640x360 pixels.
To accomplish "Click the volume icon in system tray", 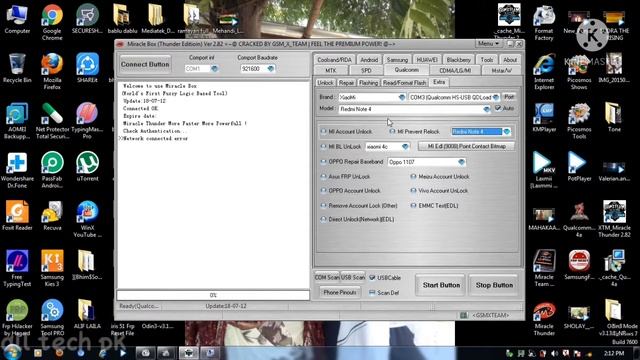I will click(x=554, y=353).
